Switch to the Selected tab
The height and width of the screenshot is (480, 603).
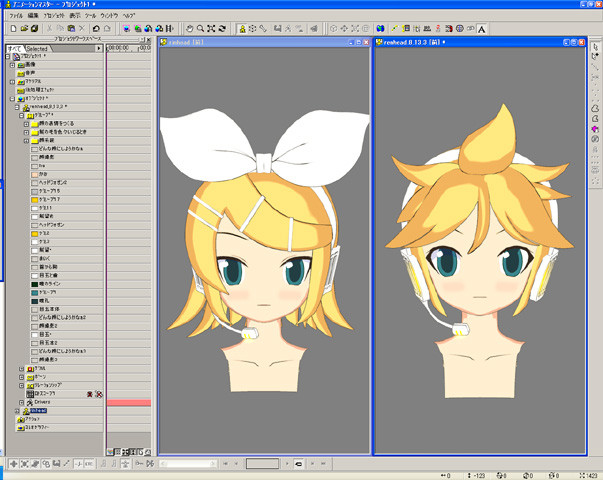(37, 48)
